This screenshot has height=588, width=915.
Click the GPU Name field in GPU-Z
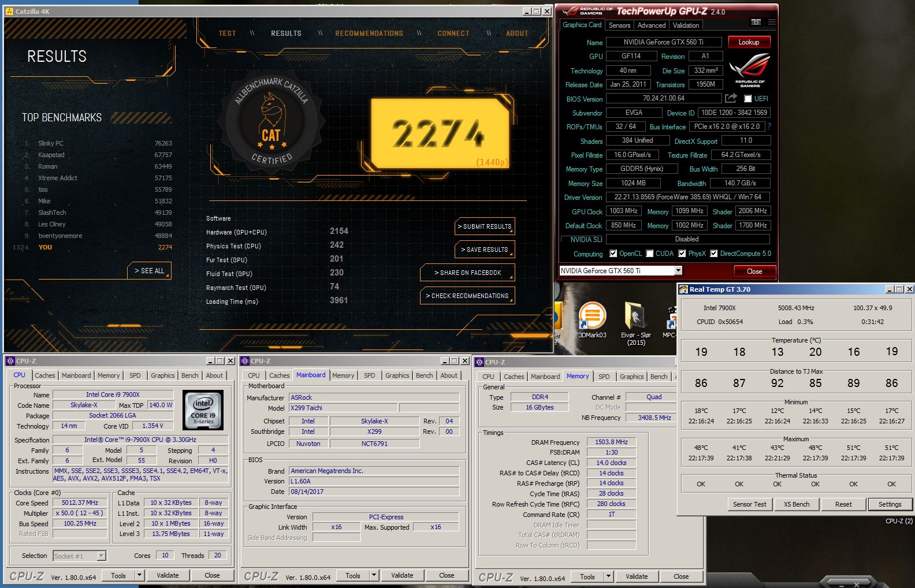pyautogui.click(x=664, y=42)
